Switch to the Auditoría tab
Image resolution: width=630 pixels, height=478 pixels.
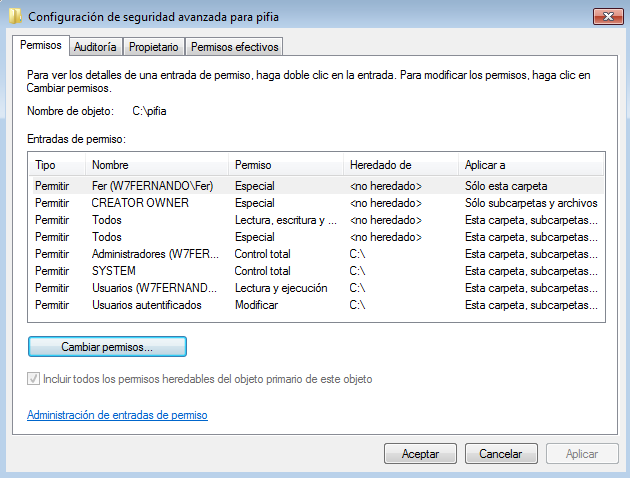coord(95,47)
